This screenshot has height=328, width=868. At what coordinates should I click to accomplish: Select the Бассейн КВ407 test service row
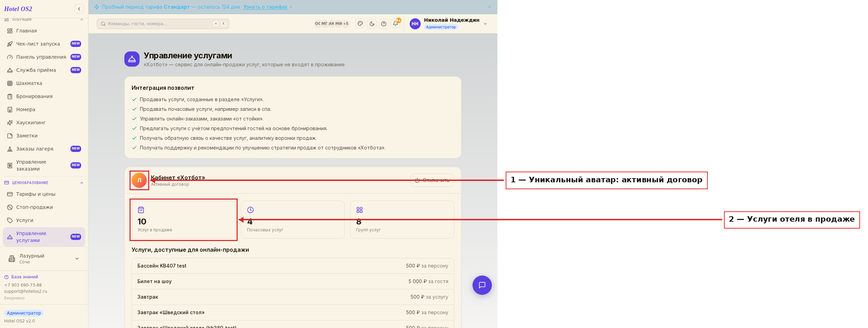pos(293,266)
